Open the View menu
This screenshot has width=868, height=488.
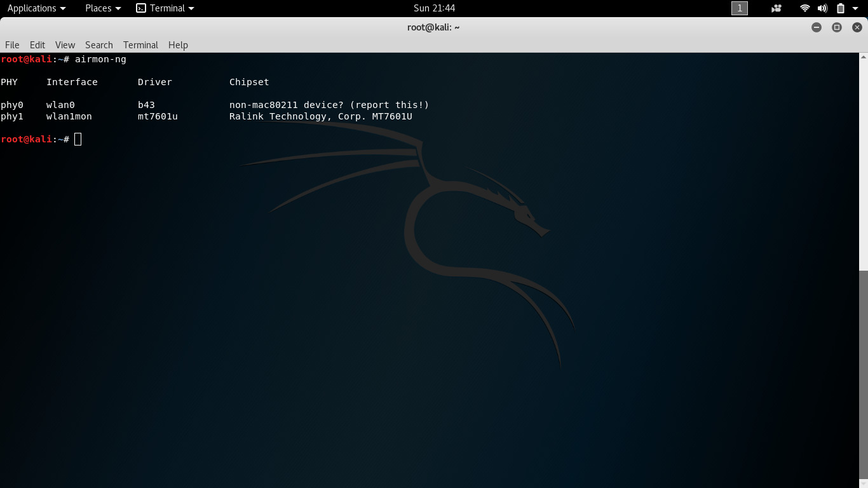coord(65,44)
